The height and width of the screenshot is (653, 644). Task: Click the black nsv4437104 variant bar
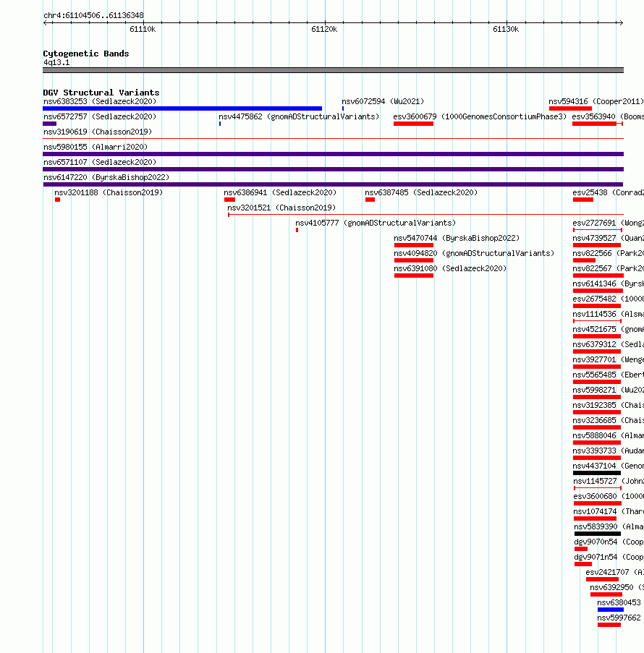(597, 473)
